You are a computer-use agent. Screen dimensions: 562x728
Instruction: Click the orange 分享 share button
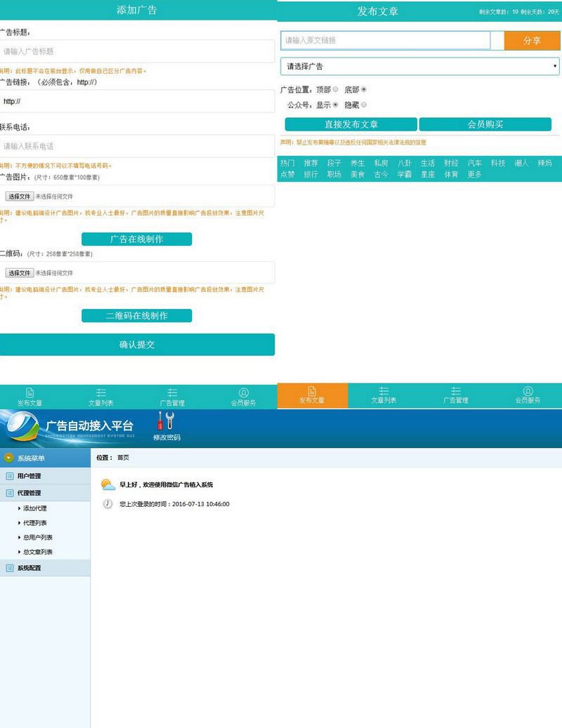[532, 41]
